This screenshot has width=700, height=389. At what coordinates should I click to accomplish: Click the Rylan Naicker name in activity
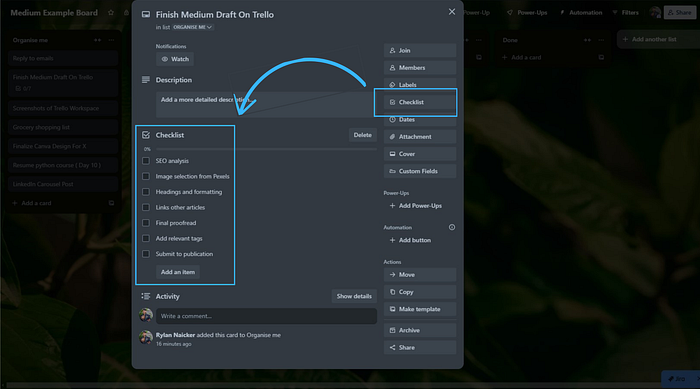(x=175, y=335)
